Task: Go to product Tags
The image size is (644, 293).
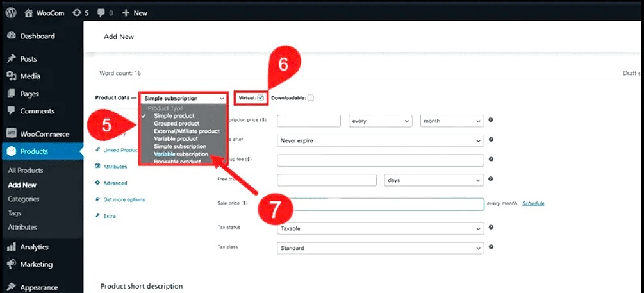Action: pos(14,213)
